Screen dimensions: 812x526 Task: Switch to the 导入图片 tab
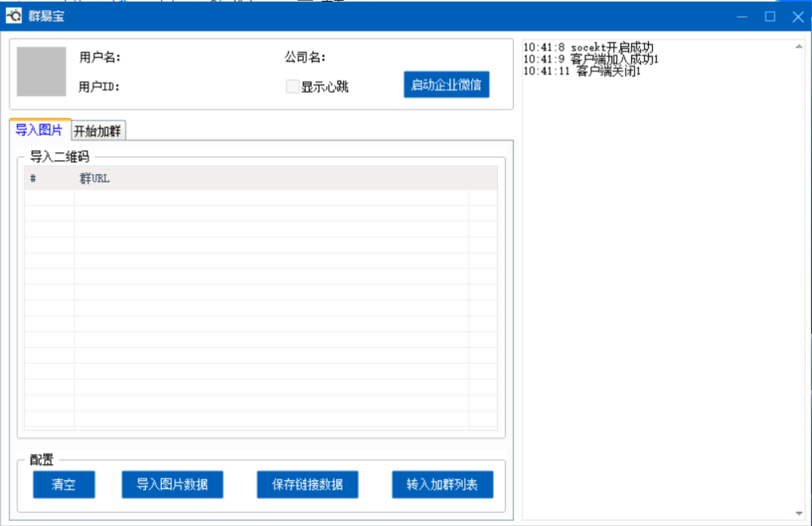click(39, 130)
